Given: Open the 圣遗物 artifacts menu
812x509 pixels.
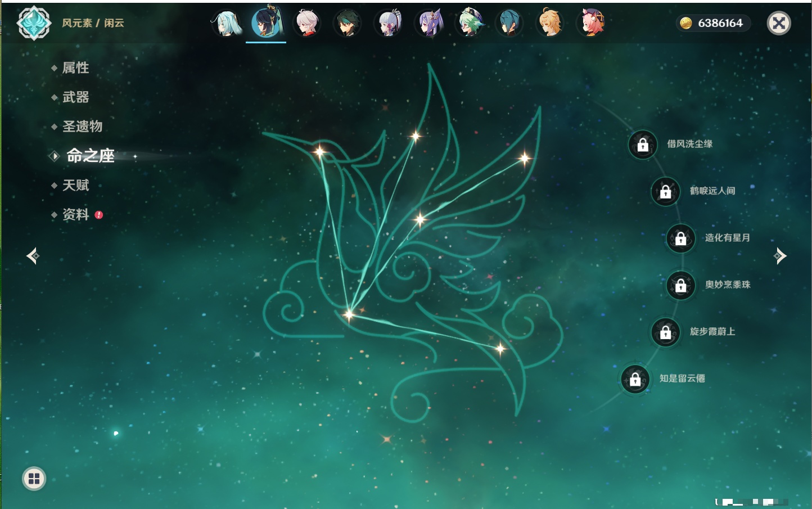Looking at the screenshot, I should pos(82,127).
